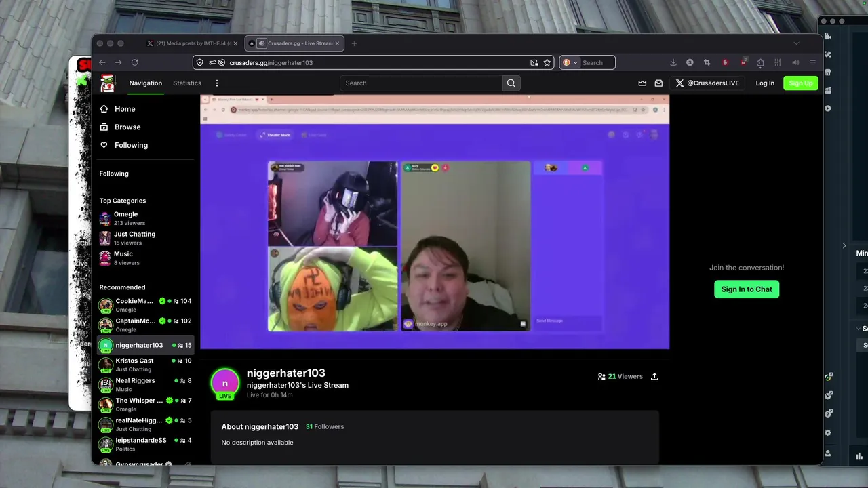Image resolution: width=868 pixels, height=488 pixels.
Task: Click the Crusaders site logo
Action: click(107, 83)
